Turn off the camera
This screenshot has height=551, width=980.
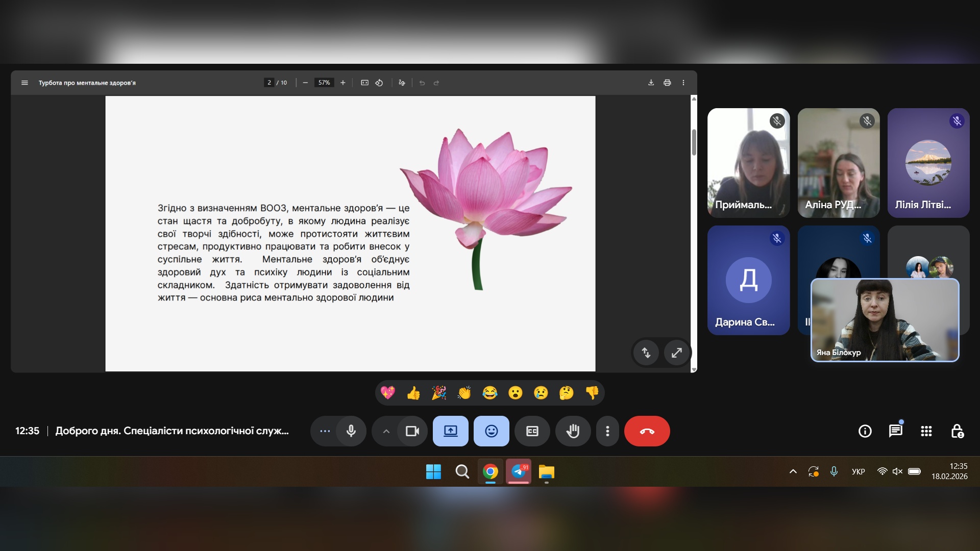(412, 431)
